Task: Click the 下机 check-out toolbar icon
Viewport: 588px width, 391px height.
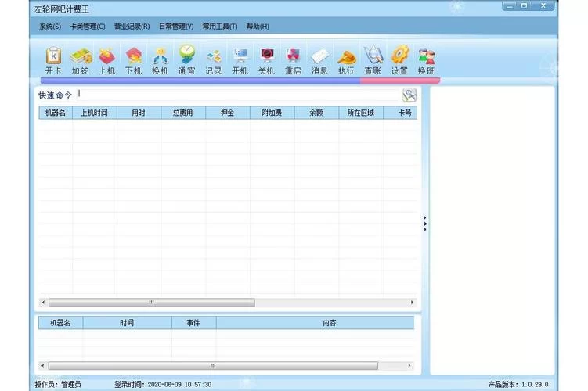Action: pos(134,60)
